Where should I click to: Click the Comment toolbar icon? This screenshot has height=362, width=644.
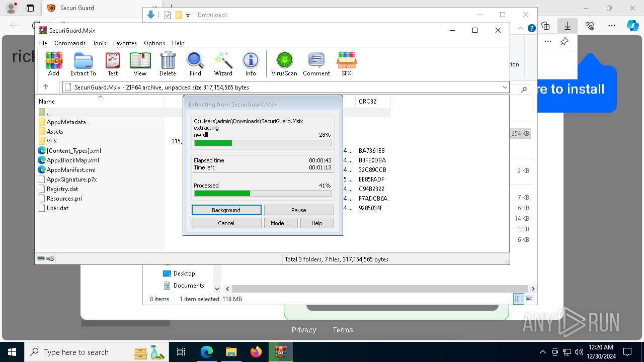[316, 64]
